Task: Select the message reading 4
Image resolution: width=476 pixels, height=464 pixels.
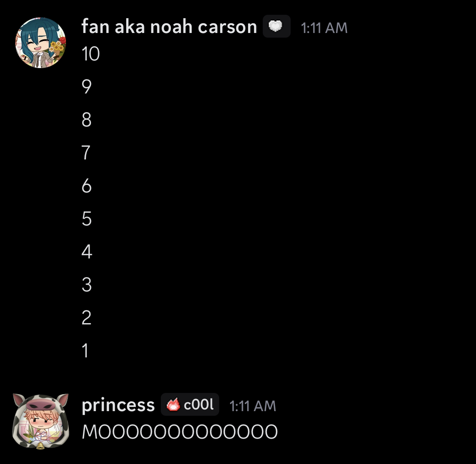Action: tap(87, 252)
